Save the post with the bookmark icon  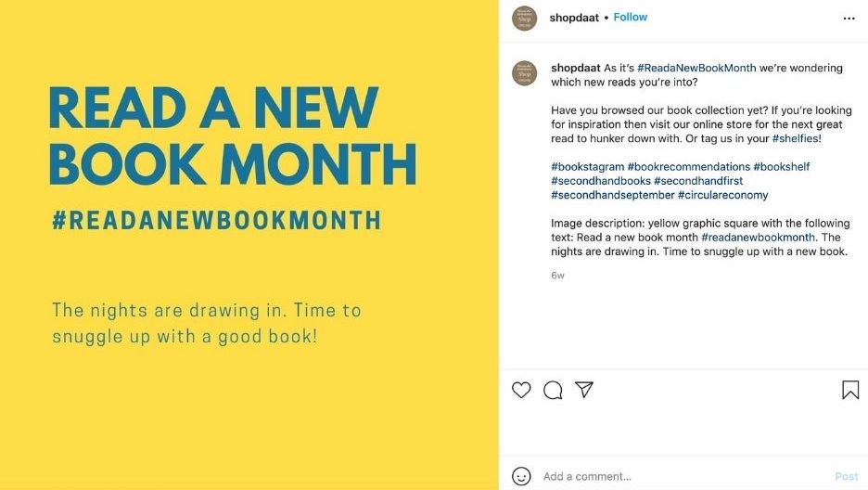point(850,390)
